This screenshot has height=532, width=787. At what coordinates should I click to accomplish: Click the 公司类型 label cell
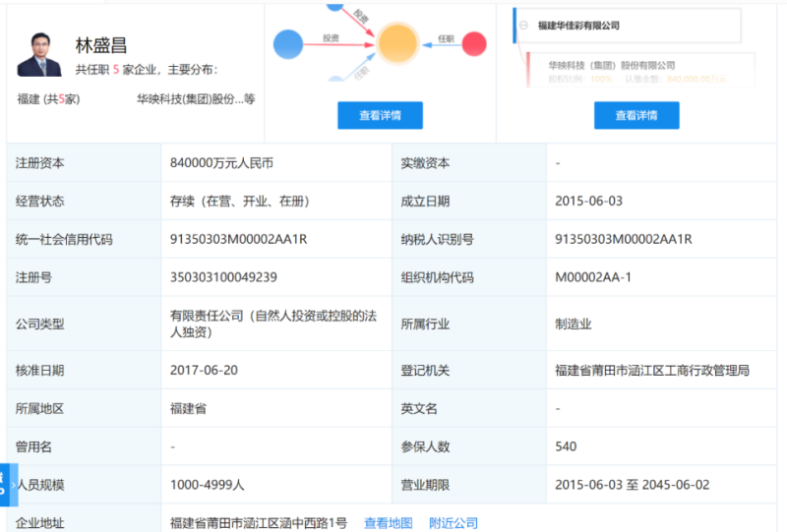pyautogui.click(x=84, y=324)
